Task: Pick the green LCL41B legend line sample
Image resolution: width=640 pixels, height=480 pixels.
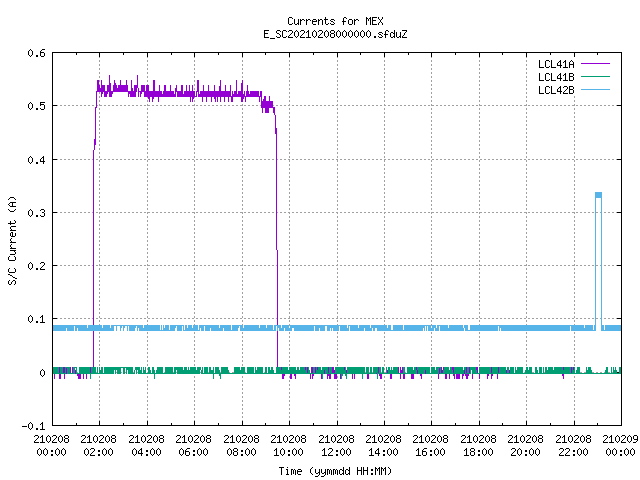Action: [595, 77]
